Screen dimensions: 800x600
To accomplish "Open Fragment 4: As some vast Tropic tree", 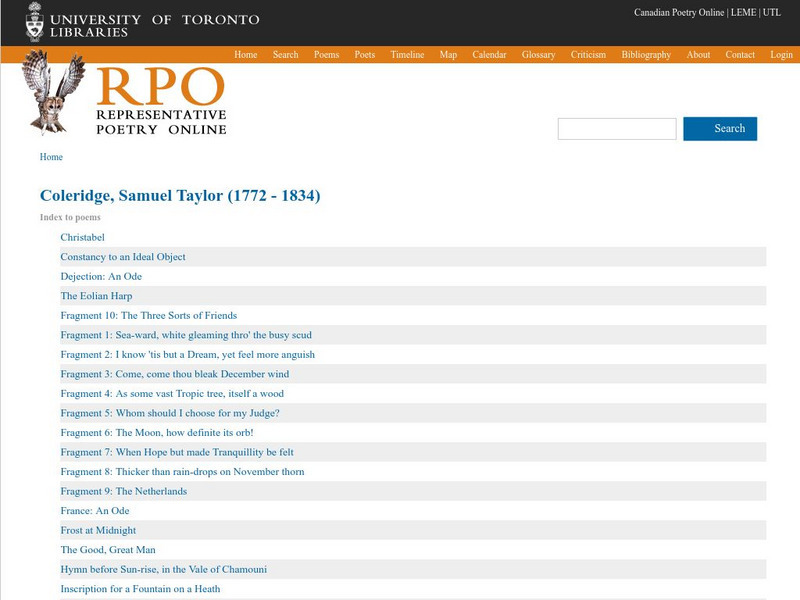I will [172, 393].
